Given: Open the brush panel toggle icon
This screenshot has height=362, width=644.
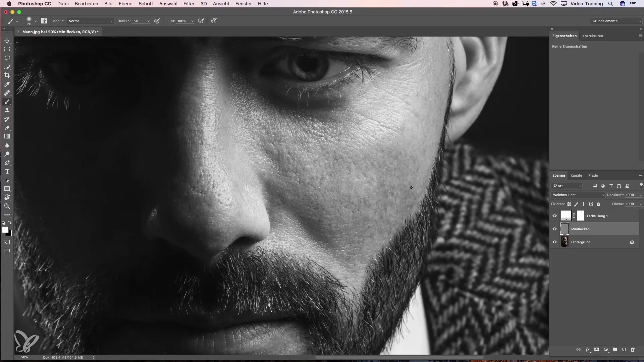Looking at the screenshot, I should [44, 21].
